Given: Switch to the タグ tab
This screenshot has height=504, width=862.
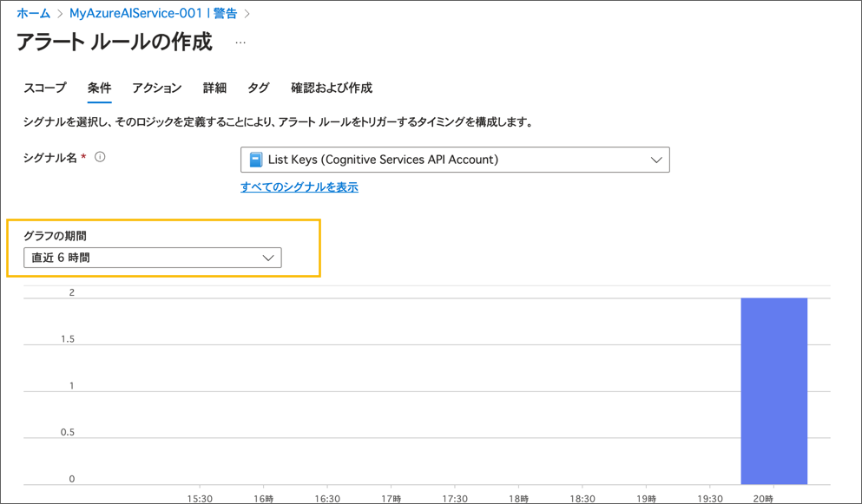Looking at the screenshot, I should 258,88.
